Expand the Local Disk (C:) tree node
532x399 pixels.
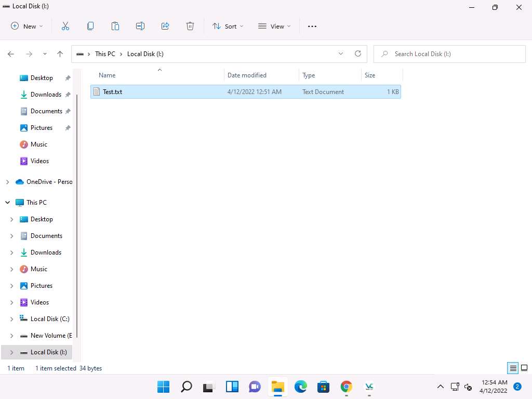[12, 319]
